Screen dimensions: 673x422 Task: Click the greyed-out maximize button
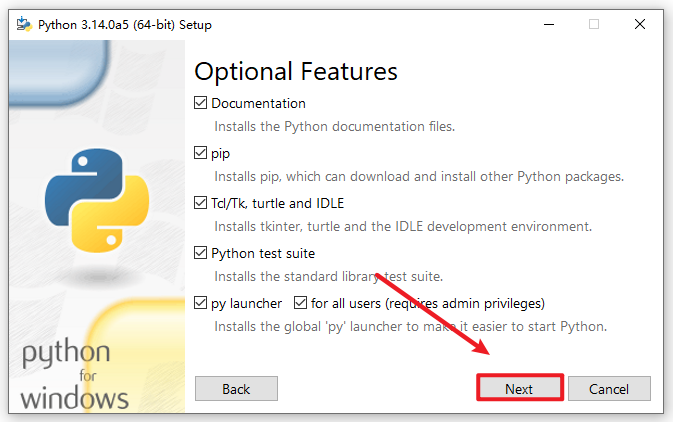pyautogui.click(x=593, y=24)
